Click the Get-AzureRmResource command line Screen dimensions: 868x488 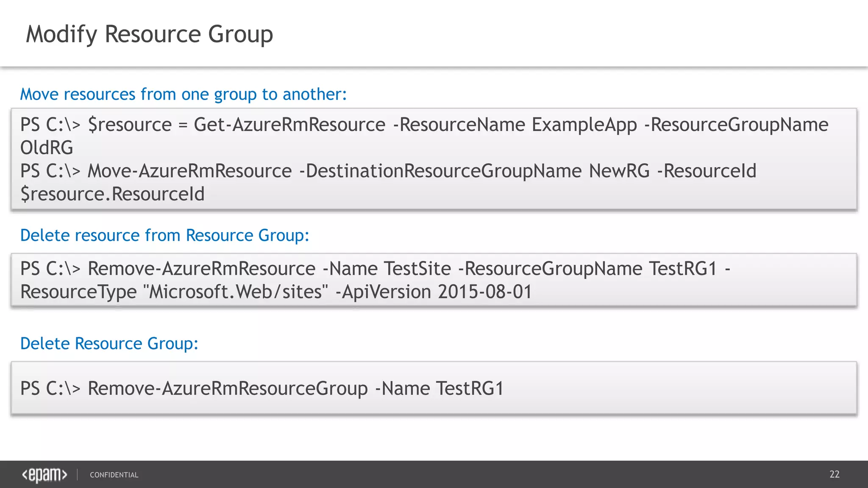pos(424,125)
